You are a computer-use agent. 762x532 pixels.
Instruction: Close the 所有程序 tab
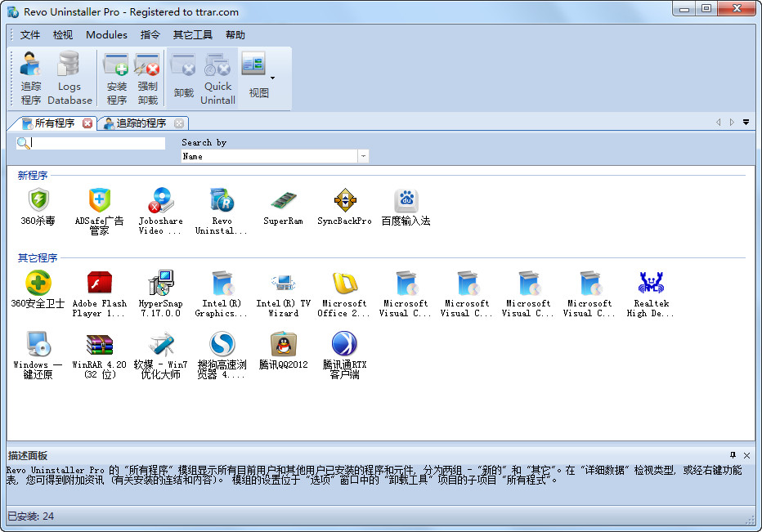point(87,123)
